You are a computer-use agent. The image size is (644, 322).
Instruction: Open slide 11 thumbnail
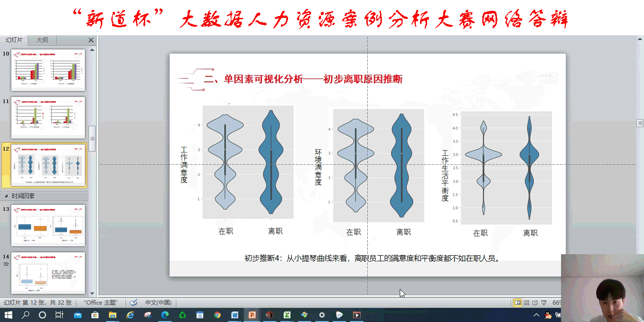(48, 117)
